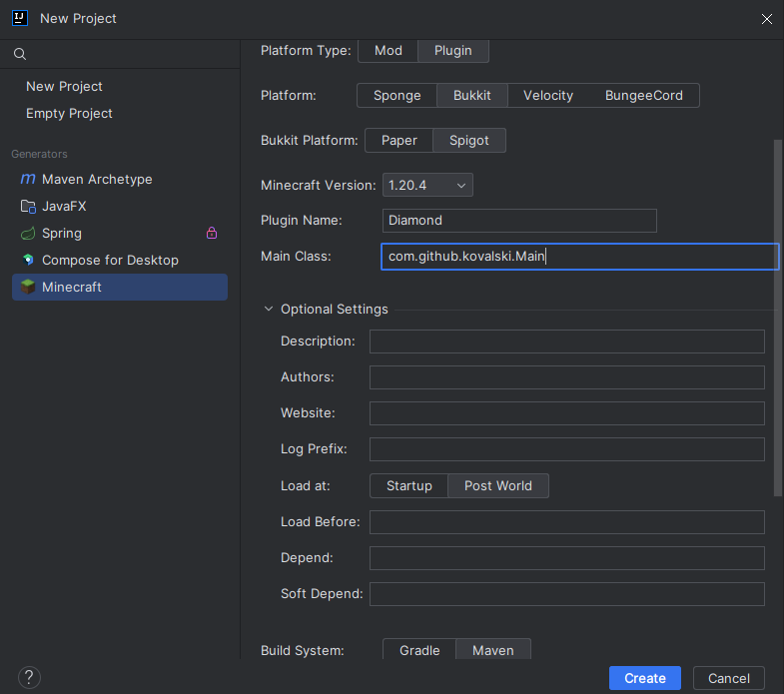Set Platform Type to Mod

pos(388,51)
